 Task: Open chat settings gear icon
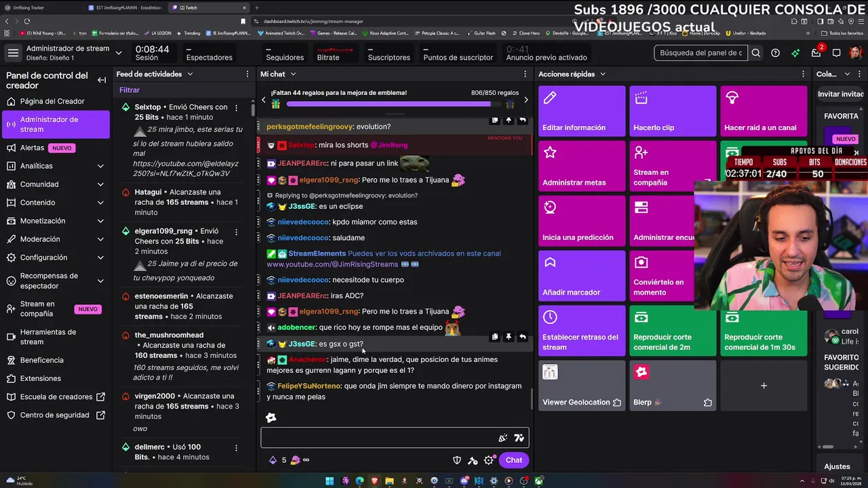(x=489, y=460)
